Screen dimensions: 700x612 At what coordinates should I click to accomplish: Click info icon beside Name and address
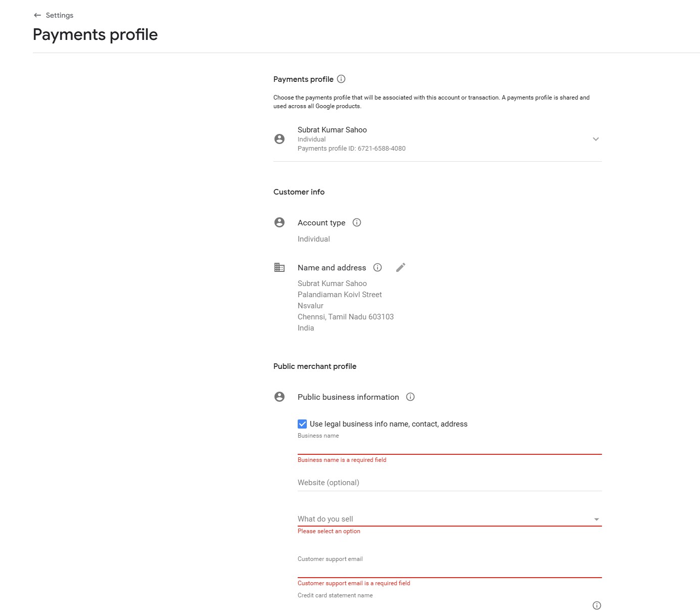click(378, 267)
